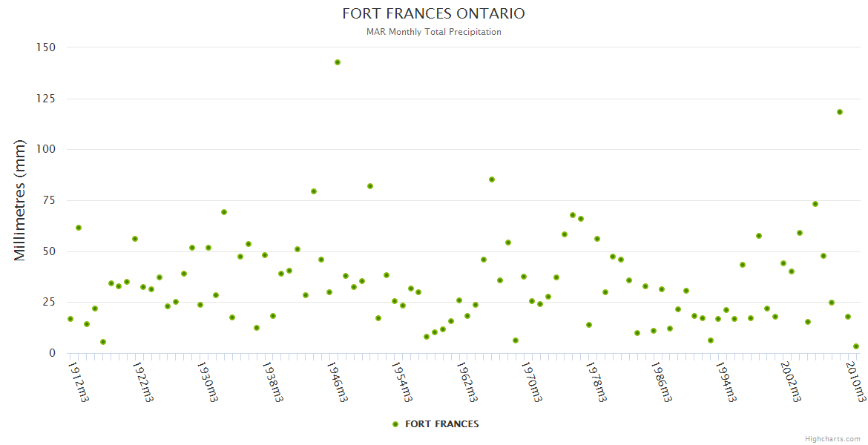Click the MAR Monthly Total Precipitation subtitle
The height and width of the screenshot is (445, 868).
433,32
